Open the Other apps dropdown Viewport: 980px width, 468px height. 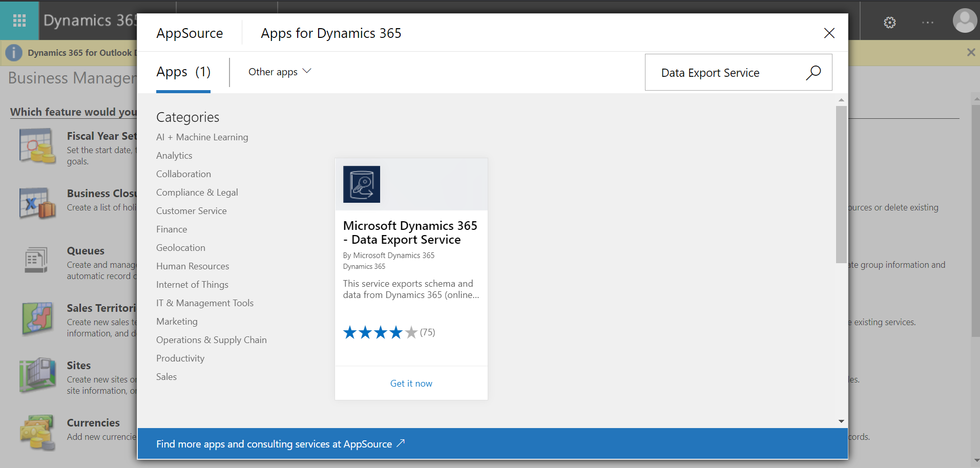[x=279, y=72]
